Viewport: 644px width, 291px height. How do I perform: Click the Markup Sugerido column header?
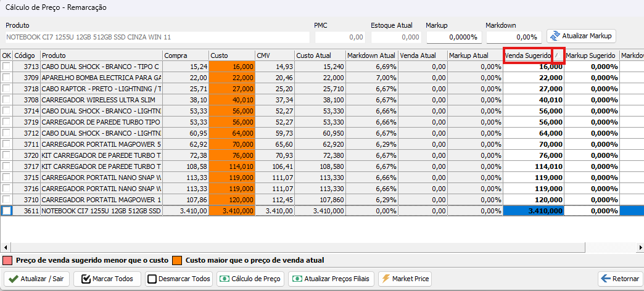[591, 55]
